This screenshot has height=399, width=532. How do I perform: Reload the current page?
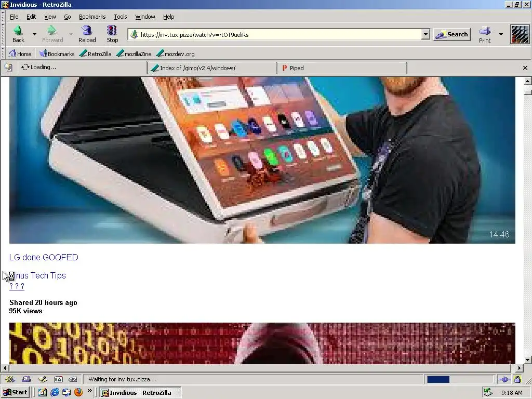87,34
